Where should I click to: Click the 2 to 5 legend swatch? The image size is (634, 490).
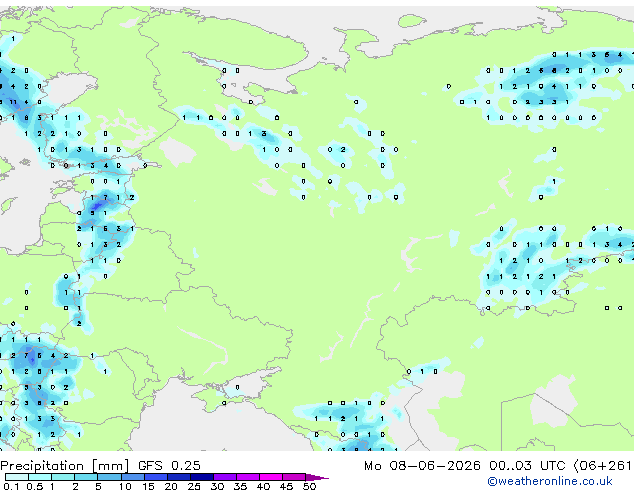pyautogui.click(x=86, y=477)
